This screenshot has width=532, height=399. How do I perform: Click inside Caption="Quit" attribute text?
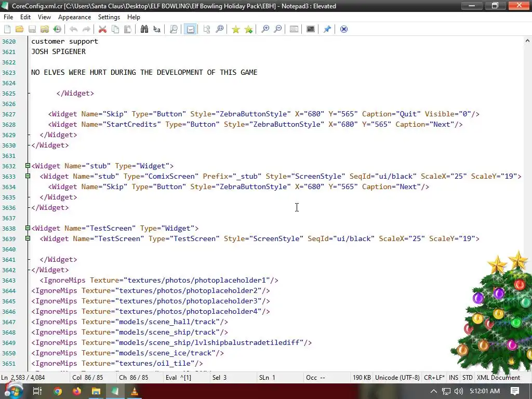[x=391, y=114]
